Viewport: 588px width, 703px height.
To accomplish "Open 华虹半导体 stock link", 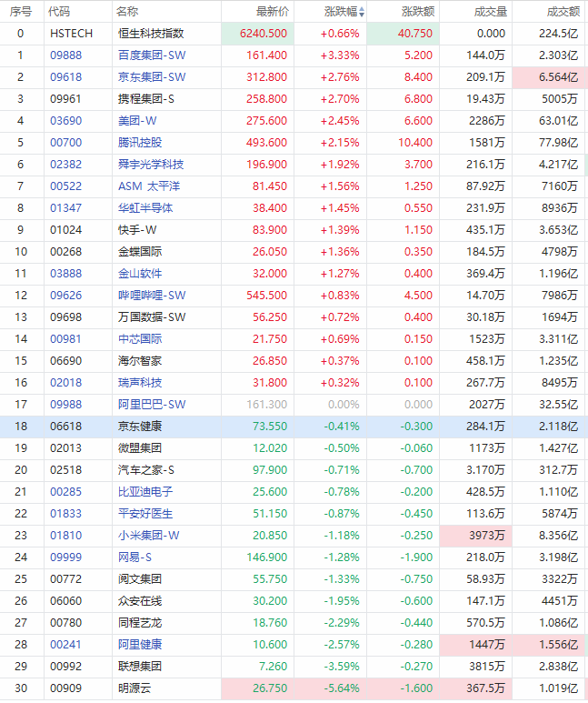I will 145,208.
